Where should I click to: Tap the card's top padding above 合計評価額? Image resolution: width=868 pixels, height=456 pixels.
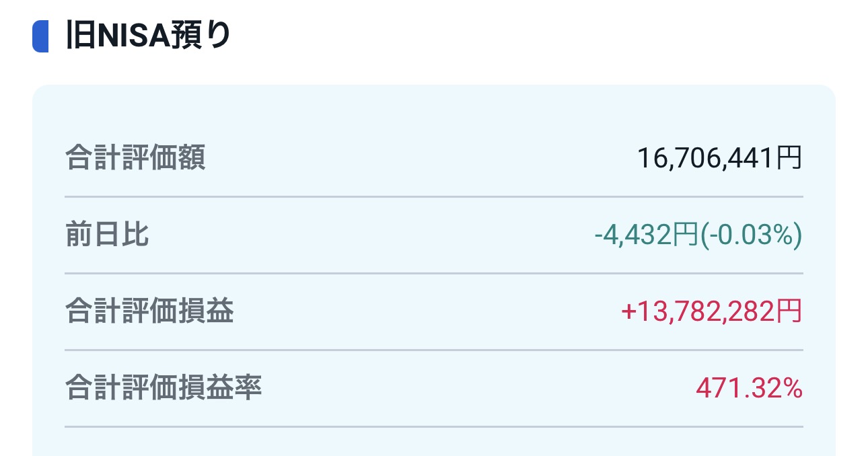click(x=434, y=108)
